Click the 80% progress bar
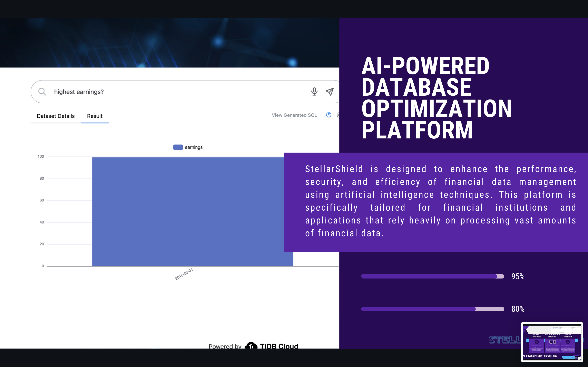588x367 pixels. pyautogui.click(x=432, y=309)
